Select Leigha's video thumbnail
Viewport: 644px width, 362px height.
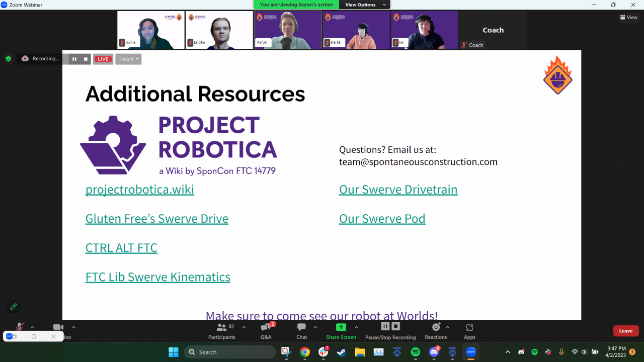click(219, 30)
